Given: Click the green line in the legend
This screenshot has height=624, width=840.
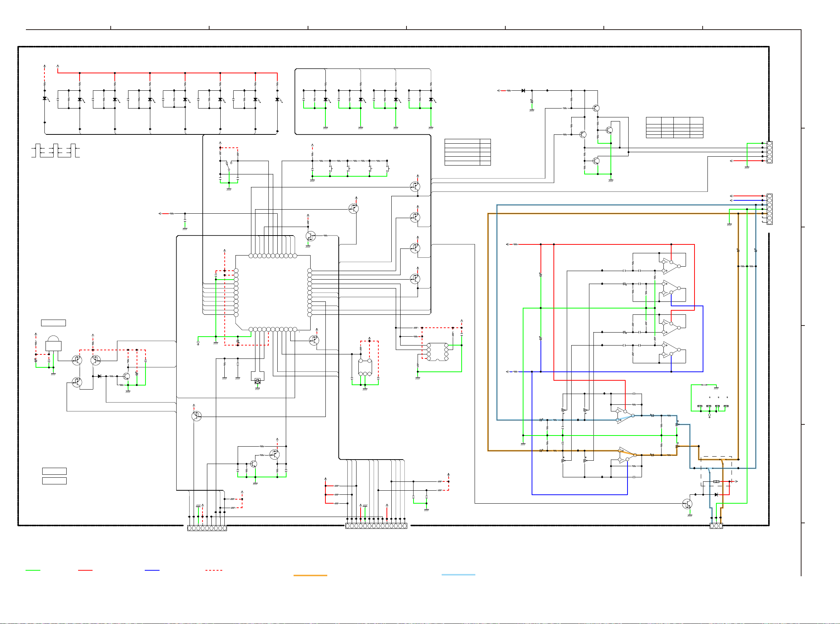Looking at the screenshot, I should (33, 570).
